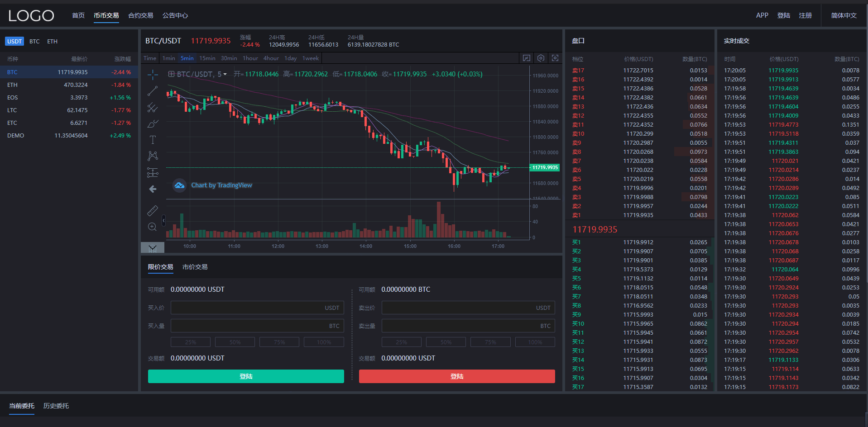The image size is (868, 427).
Task: Select the crosshair cursor tool
Action: [153, 75]
